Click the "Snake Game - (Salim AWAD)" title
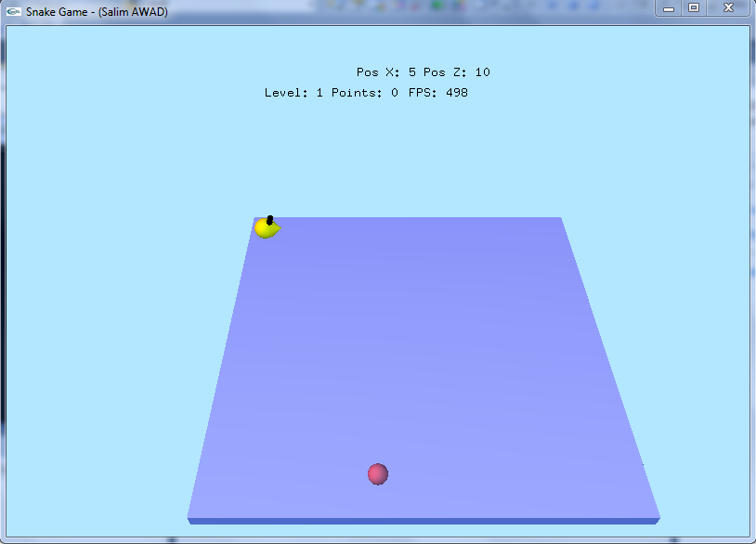Viewport: 756px width, 544px height. [x=97, y=11]
